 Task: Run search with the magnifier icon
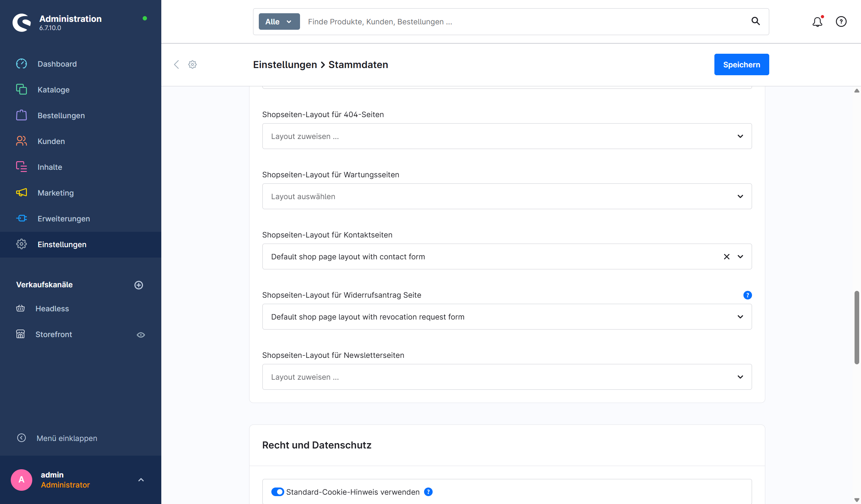click(x=756, y=21)
